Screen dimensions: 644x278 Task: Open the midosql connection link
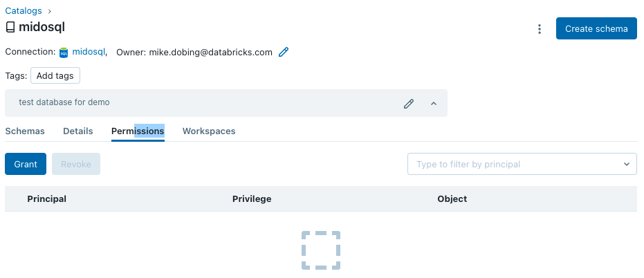89,52
